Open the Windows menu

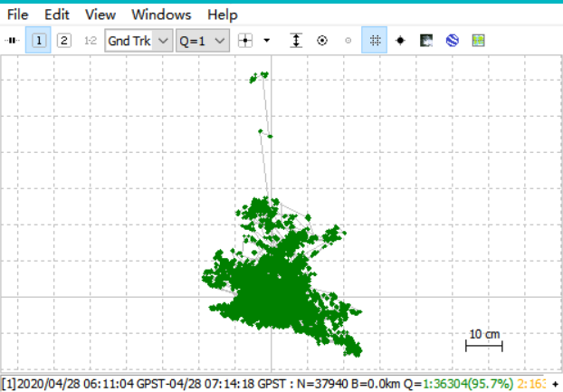click(161, 14)
